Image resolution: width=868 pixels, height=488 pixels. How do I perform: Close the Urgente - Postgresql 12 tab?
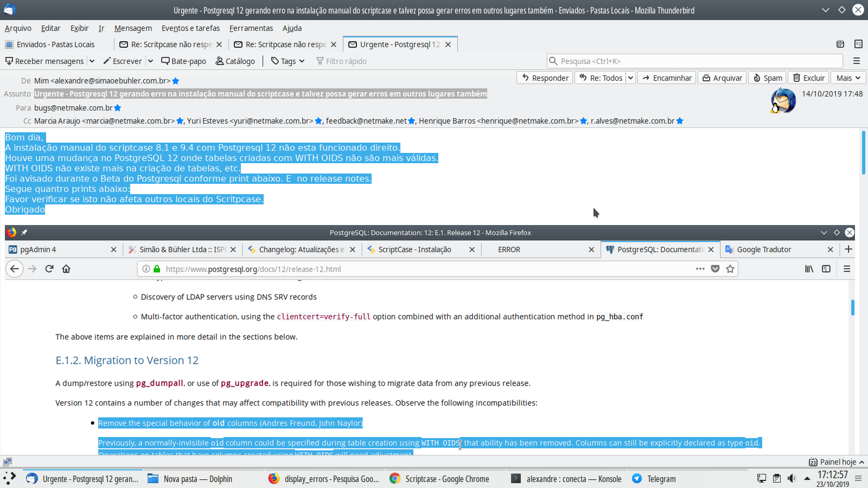[x=448, y=44]
